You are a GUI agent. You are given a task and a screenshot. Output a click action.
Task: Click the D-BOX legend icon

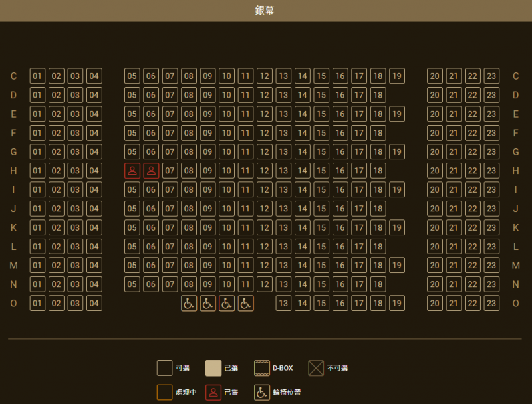[262, 368]
